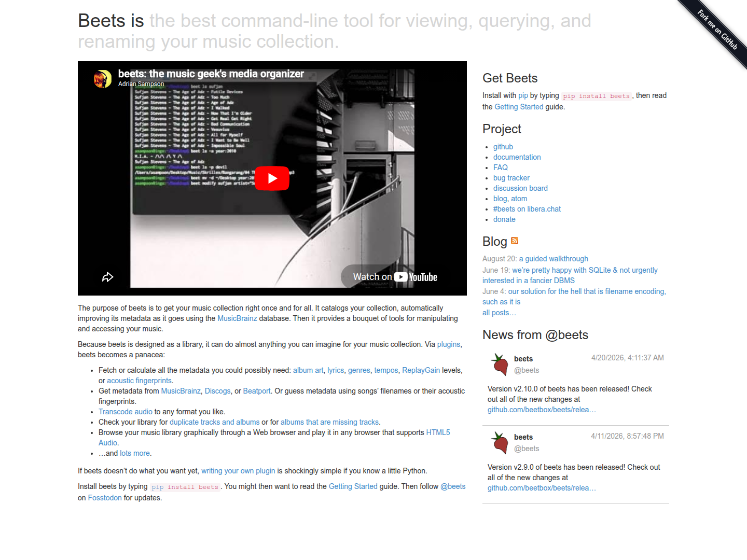Screen dimensions: 747x560
Task: Click the 'Get Beets' heading
Action: (x=510, y=78)
